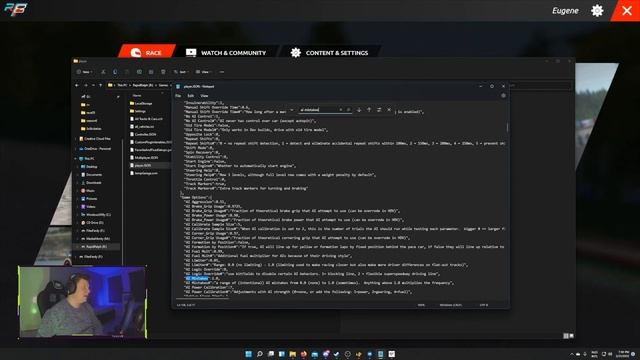Select OneDrive - Personal in navigation pane

point(95,149)
